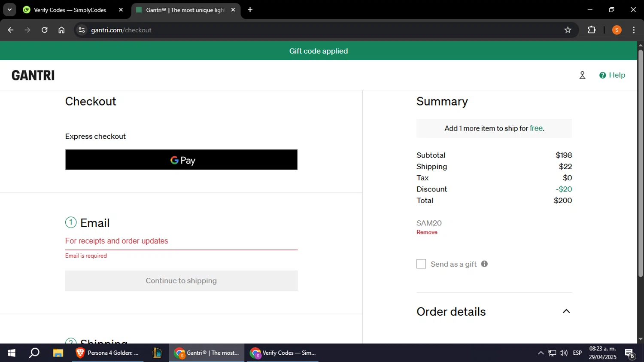Show the Send as a gift info icon
644x362 pixels.
[x=484, y=264]
